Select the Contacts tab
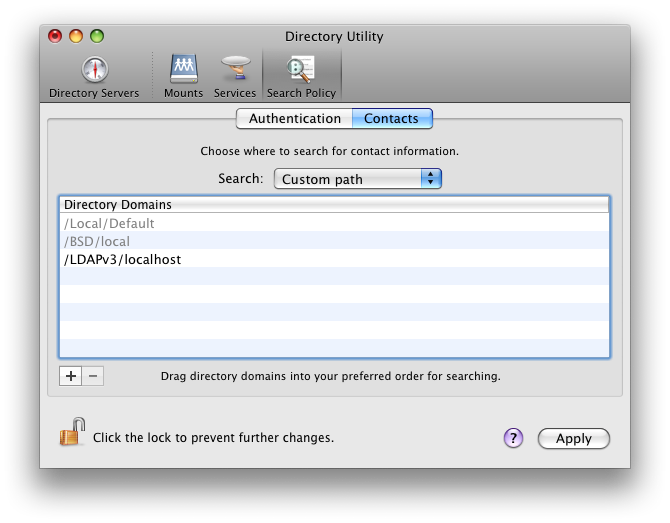 [391, 118]
